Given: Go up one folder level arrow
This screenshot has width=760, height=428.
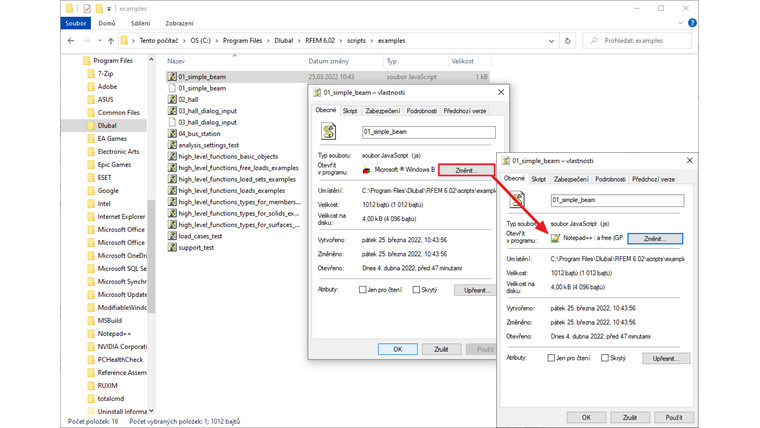Looking at the screenshot, I should pos(111,41).
